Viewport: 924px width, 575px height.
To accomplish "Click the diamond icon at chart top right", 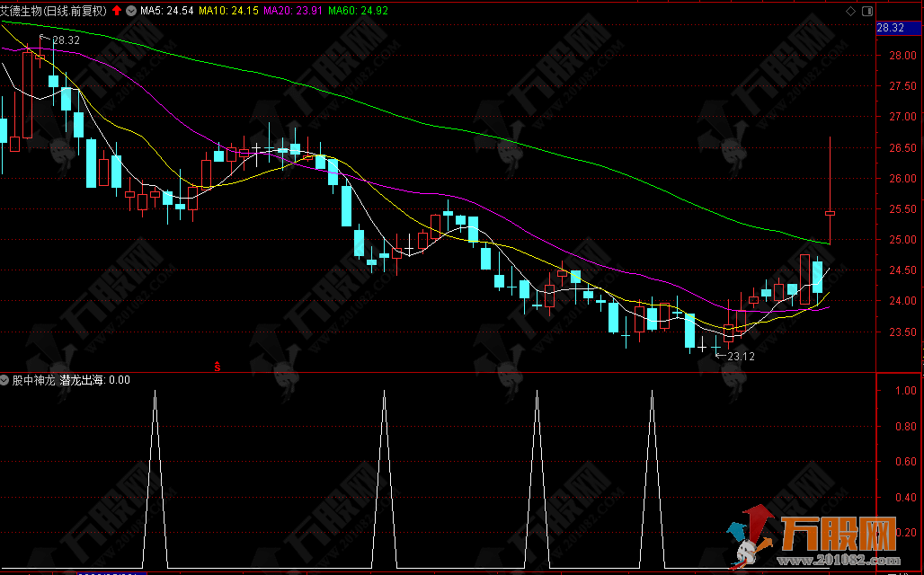I will click(850, 11).
